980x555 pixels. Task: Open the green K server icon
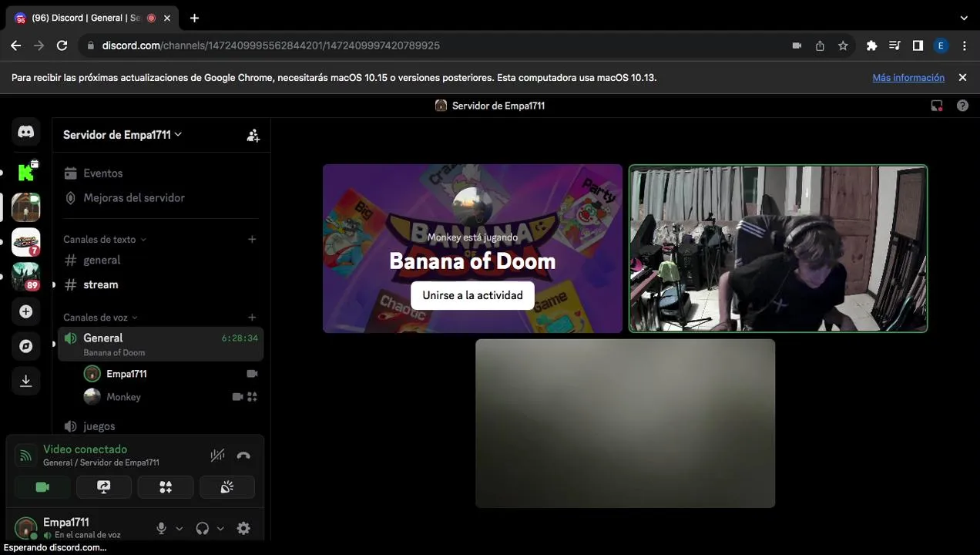tap(26, 171)
